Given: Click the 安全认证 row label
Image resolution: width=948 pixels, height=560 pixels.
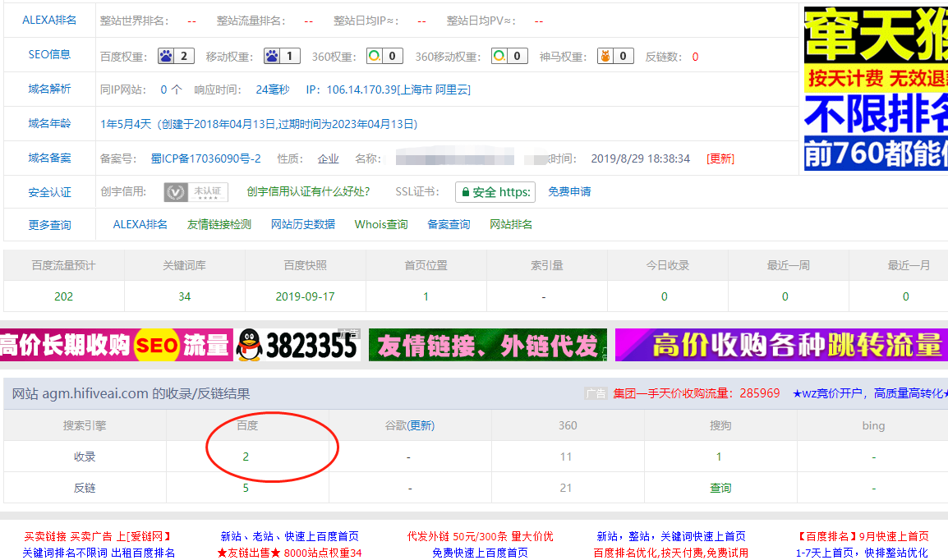Looking at the screenshot, I should click(49, 192).
